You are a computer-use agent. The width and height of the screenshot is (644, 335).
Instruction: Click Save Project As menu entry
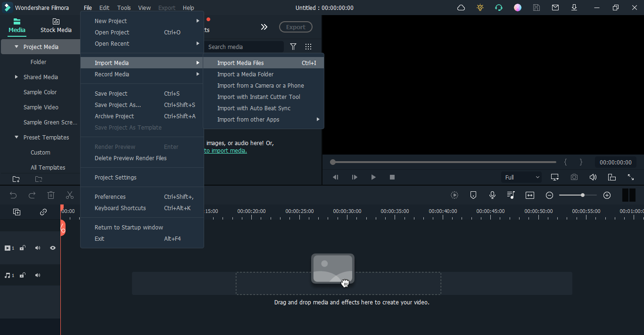tap(142, 105)
